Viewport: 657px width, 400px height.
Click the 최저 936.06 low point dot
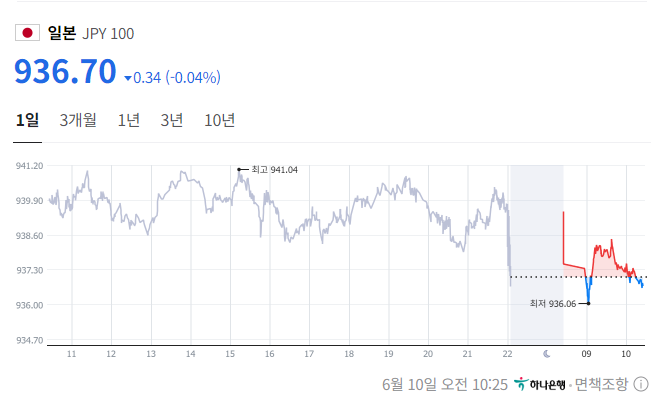(588, 303)
